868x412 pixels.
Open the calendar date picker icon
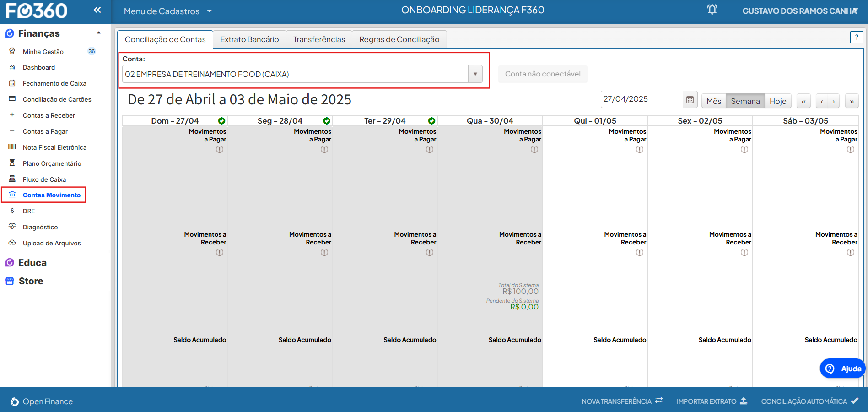(x=690, y=99)
